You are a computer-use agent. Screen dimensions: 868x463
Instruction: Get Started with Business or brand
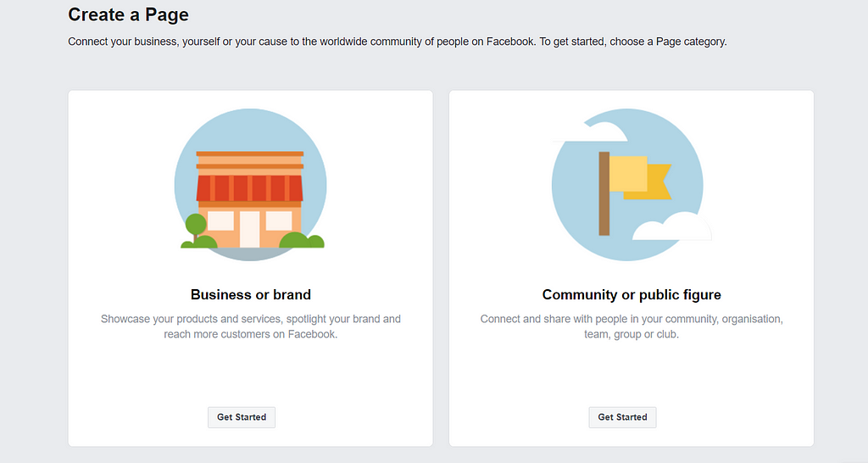[242, 417]
